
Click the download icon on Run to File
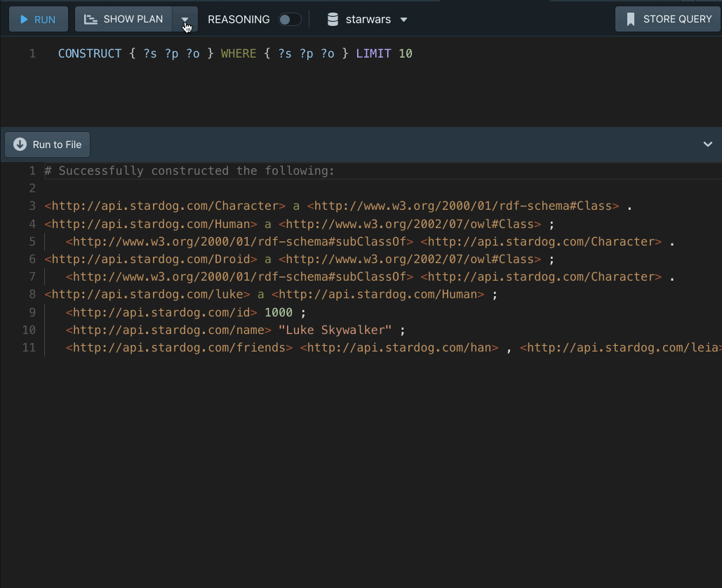click(20, 145)
